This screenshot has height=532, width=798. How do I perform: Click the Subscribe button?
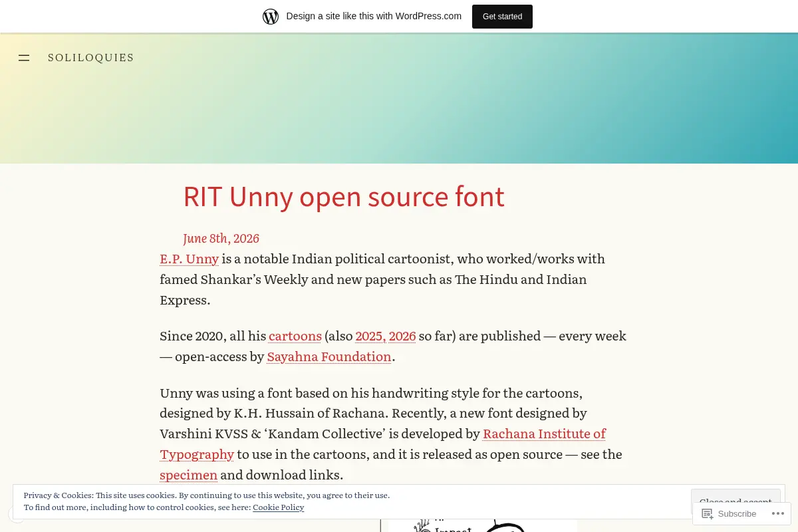[x=730, y=513]
